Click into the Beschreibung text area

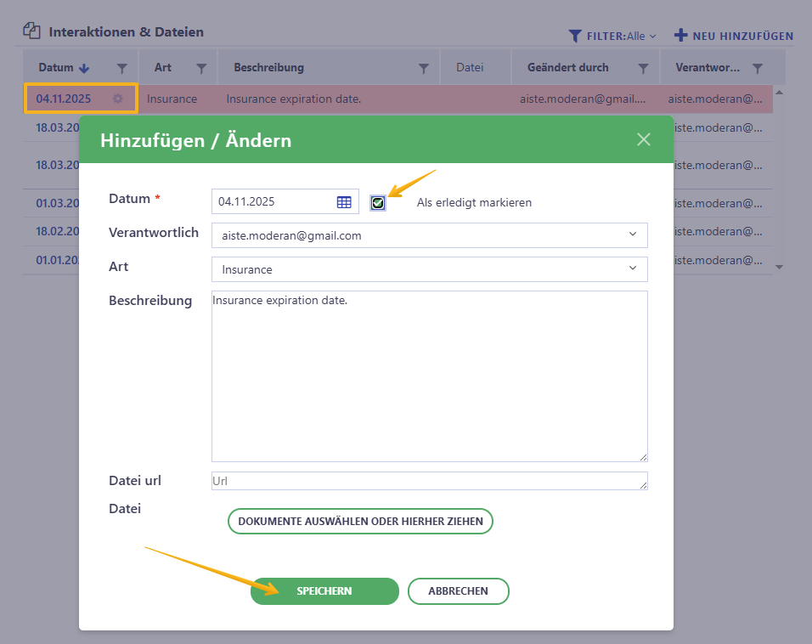click(x=429, y=376)
